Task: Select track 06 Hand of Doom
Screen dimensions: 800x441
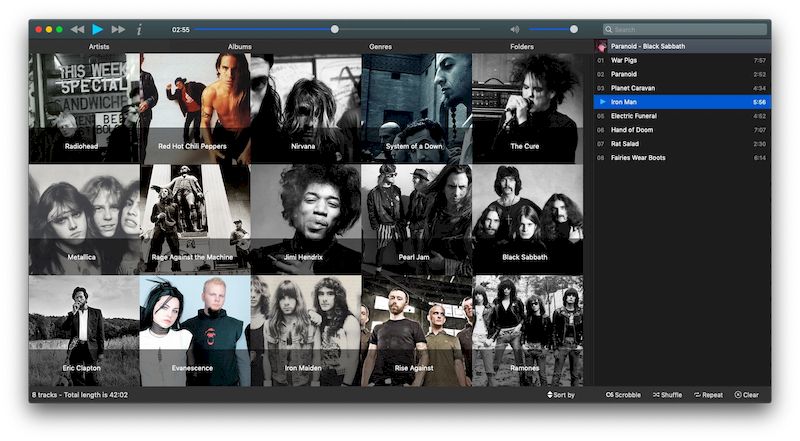Action: [683, 130]
